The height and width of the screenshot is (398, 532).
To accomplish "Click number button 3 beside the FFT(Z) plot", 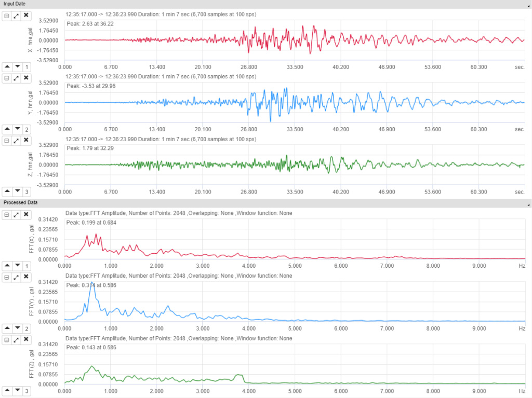I will pos(25,391).
